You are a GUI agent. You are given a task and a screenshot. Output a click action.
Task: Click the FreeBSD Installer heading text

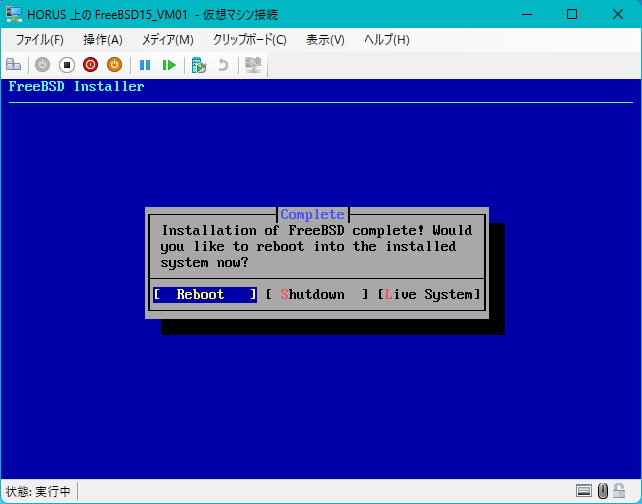tap(76, 86)
